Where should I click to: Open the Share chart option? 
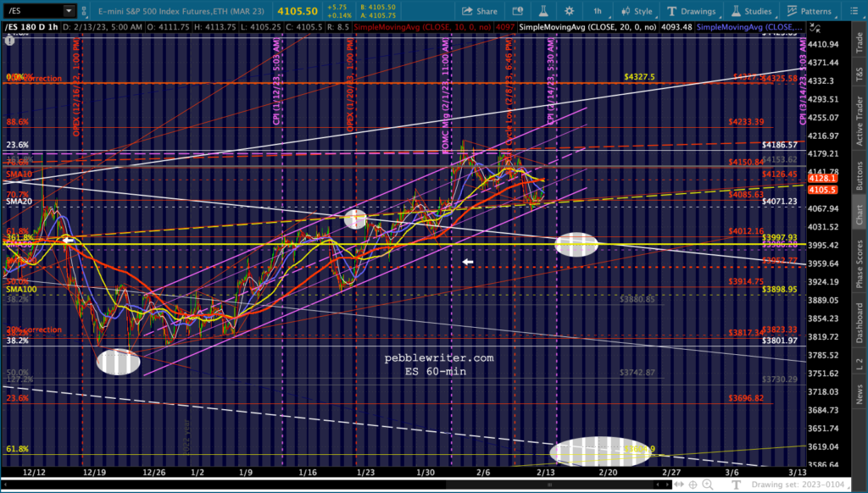(x=480, y=11)
